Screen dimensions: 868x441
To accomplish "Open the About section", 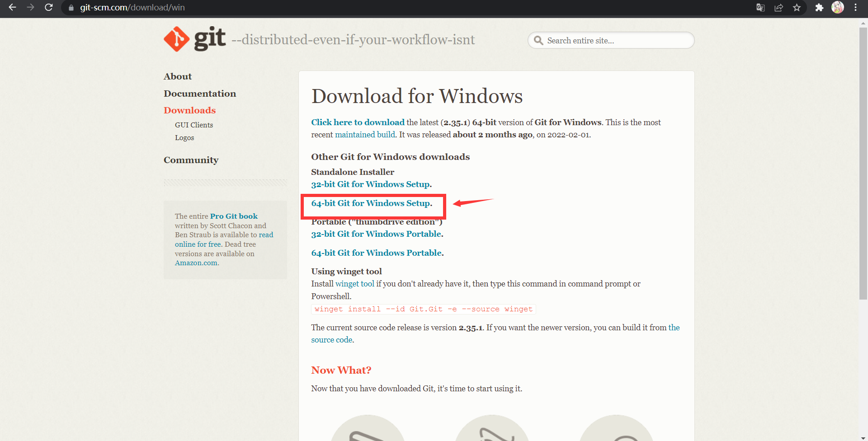I will coord(178,76).
